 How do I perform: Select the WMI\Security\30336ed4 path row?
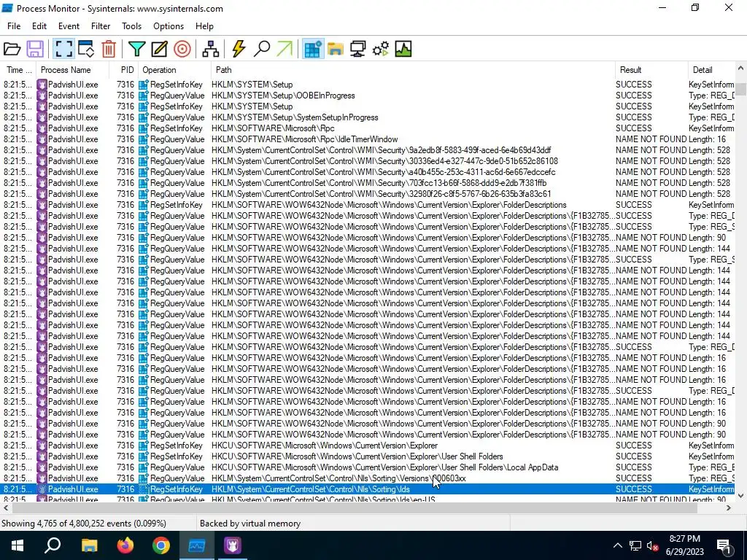pyautogui.click(x=368, y=161)
